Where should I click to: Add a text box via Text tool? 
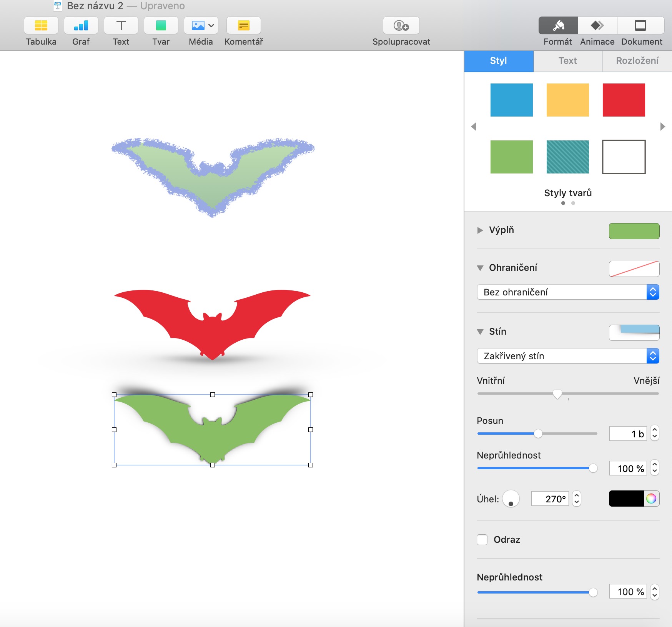click(121, 26)
